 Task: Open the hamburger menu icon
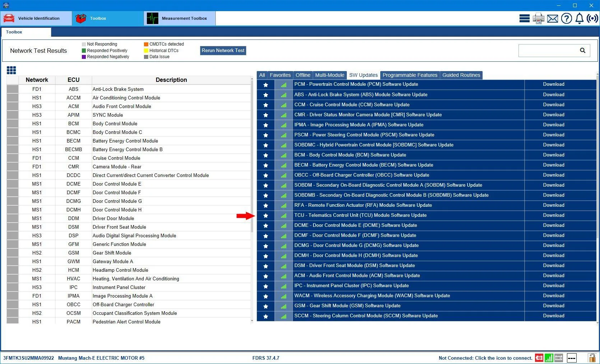pos(524,18)
